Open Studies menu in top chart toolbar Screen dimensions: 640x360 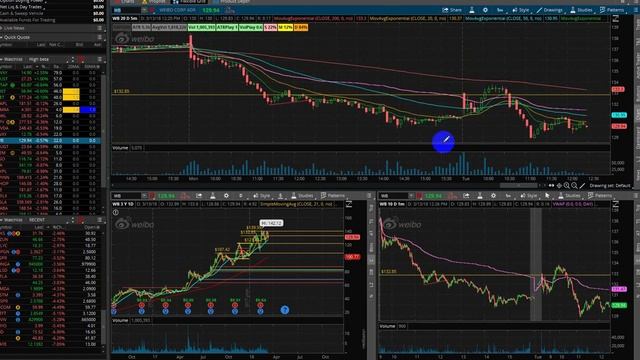581,10
